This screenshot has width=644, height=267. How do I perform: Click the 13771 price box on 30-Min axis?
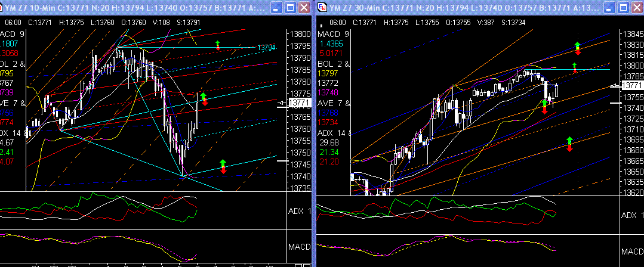pyautogui.click(x=632, y=86)
